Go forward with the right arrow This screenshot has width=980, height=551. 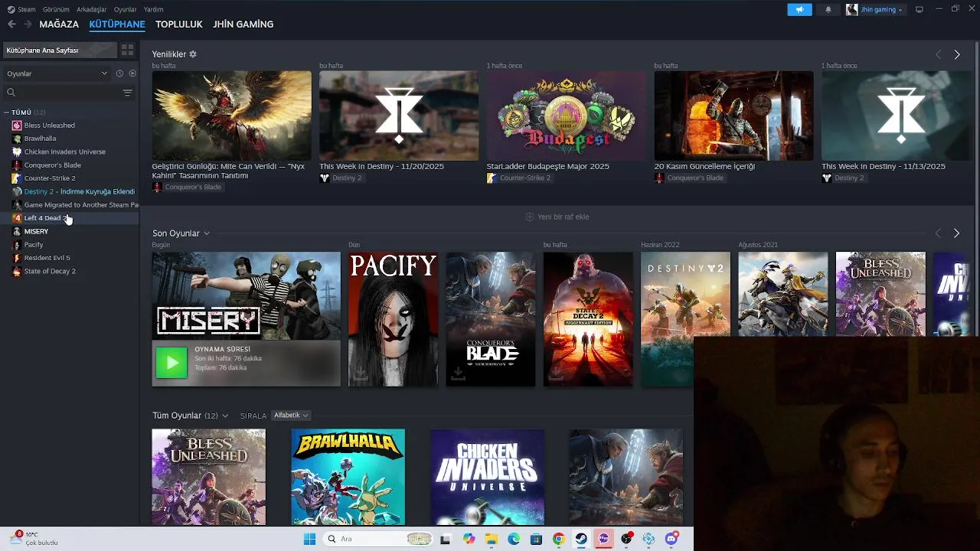click(x=28, y=24)
